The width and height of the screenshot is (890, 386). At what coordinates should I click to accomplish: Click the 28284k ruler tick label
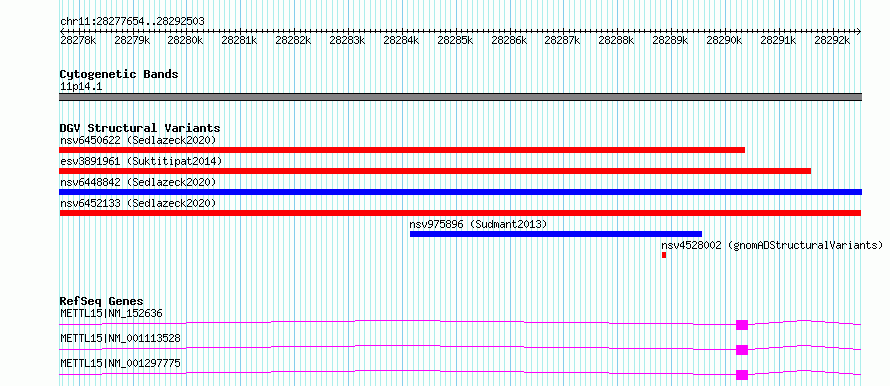click(x=401, y=40)
